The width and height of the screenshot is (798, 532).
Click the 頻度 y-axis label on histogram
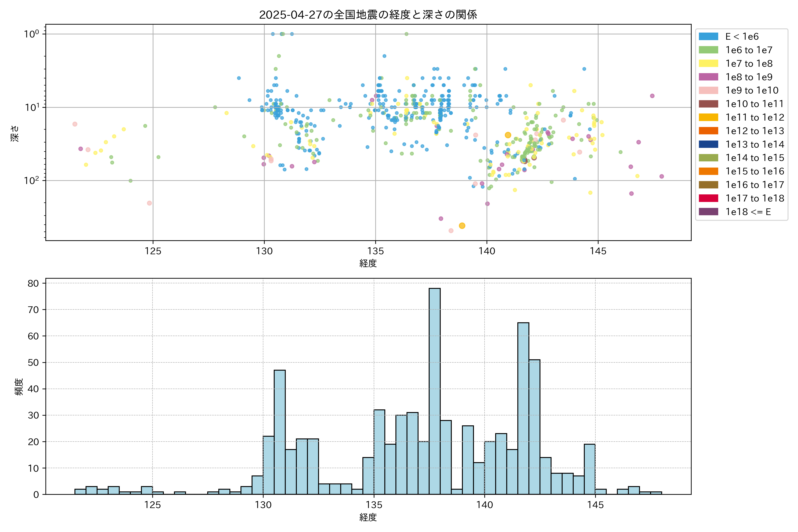(19, 387)
